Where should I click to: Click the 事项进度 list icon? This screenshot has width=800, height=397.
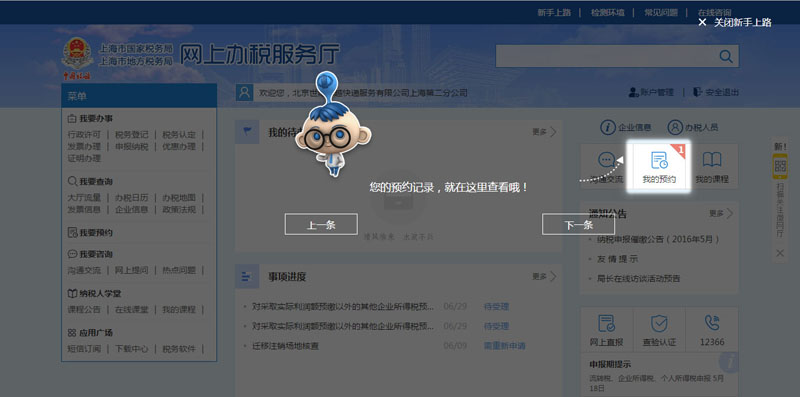[247, 277]
